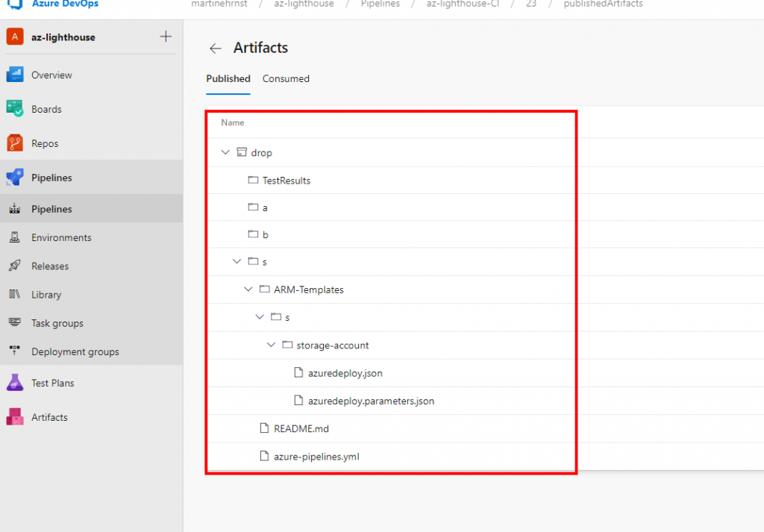Click the Pipelines sub-item icon
This screenshot has height=532, width=764.
[15, 208]
